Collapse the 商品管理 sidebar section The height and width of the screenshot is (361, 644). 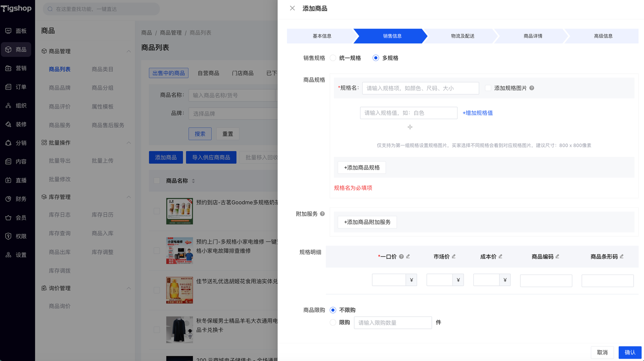(129, 51)
